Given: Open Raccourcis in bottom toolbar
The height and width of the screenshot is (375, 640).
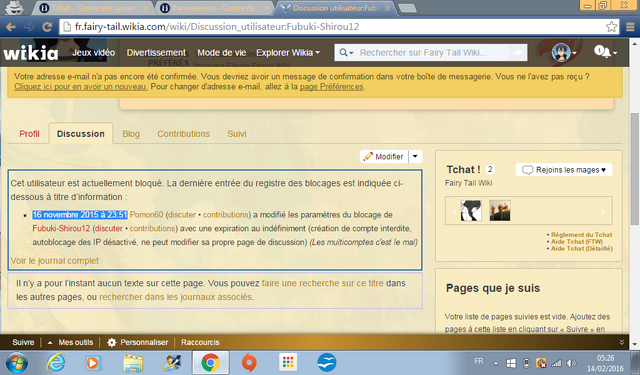Looking at the screenshot, I should [x=200, y=342].
